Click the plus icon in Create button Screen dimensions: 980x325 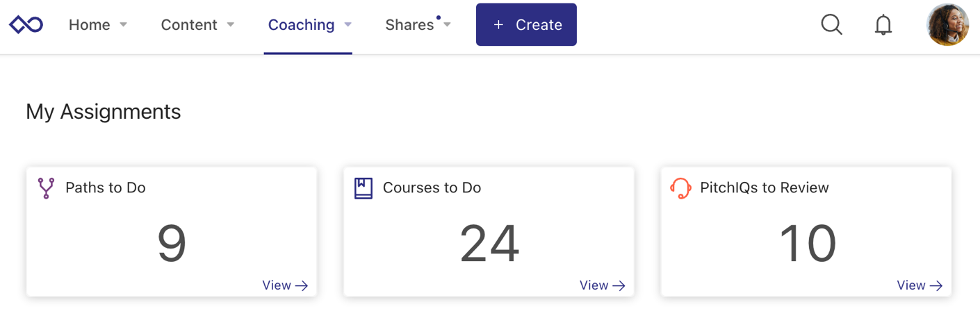(x=498, y=25)
